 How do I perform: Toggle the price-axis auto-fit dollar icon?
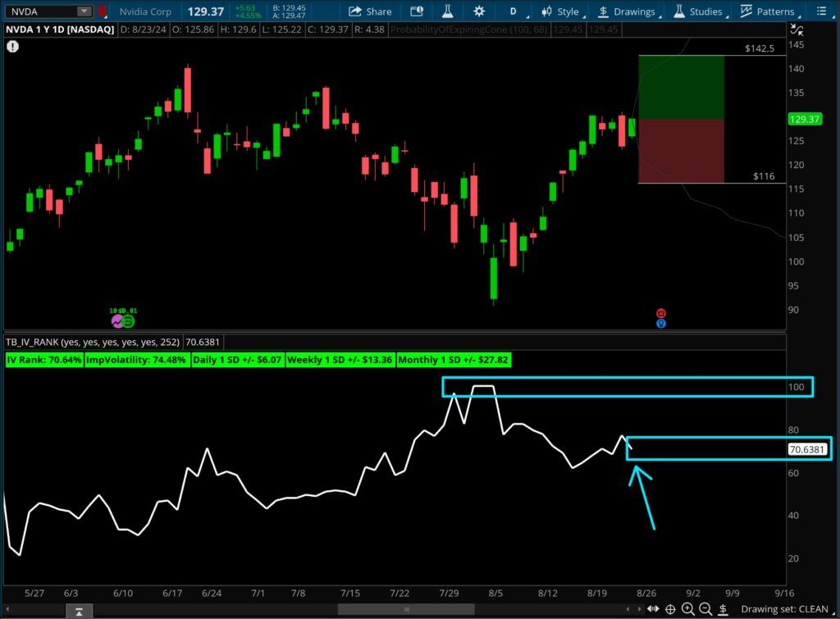723,609
